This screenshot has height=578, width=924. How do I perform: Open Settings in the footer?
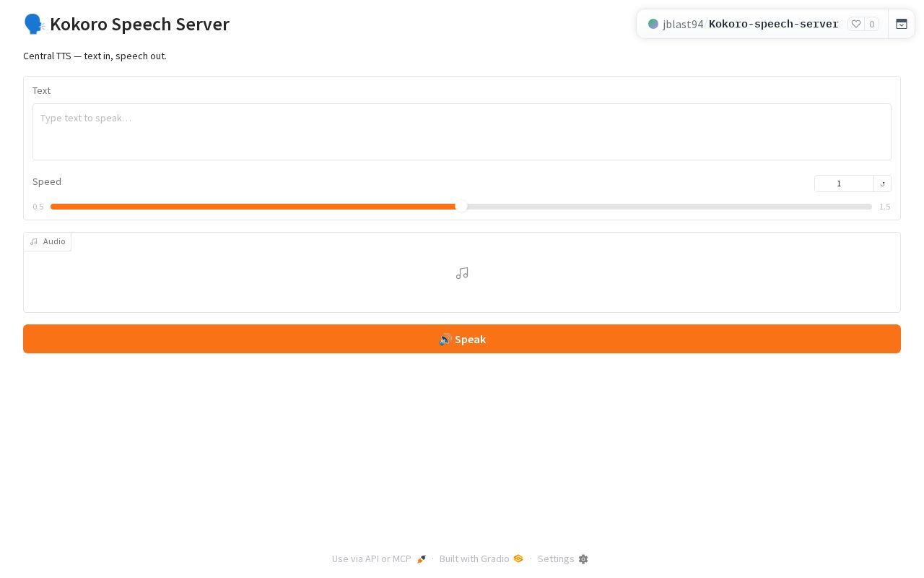point(563,558)
